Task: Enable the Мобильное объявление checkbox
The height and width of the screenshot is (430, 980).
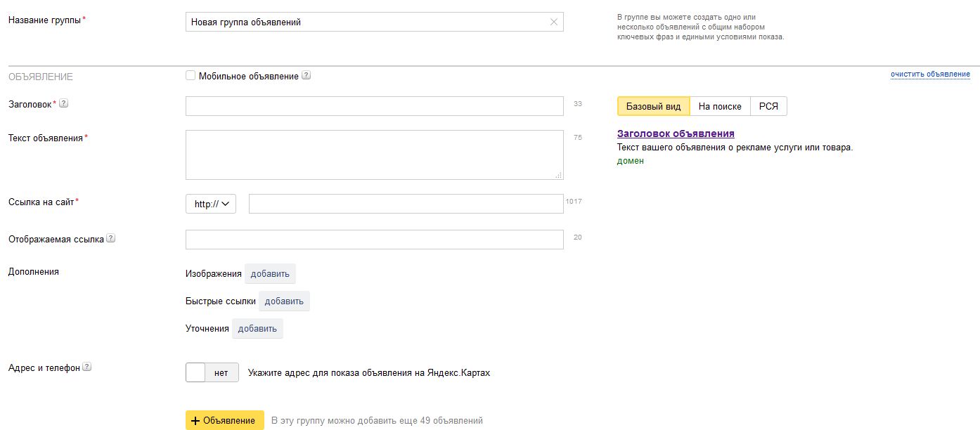Action: point(191,76)
